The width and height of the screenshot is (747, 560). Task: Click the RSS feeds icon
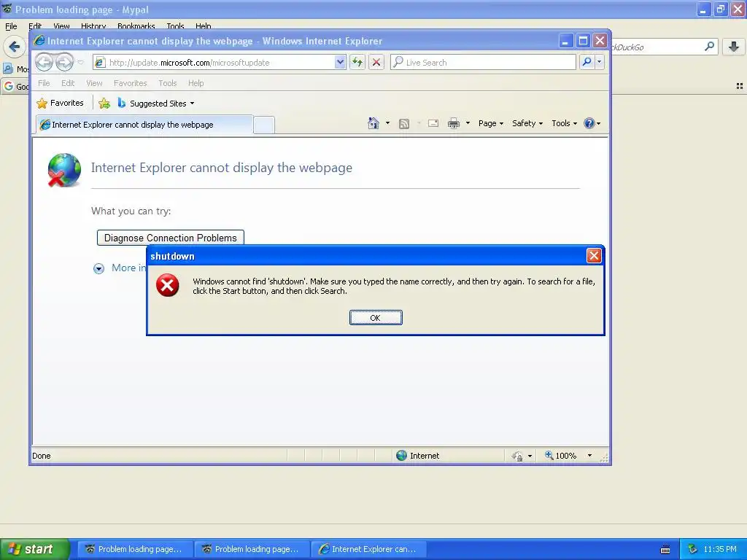click(404, 124)
